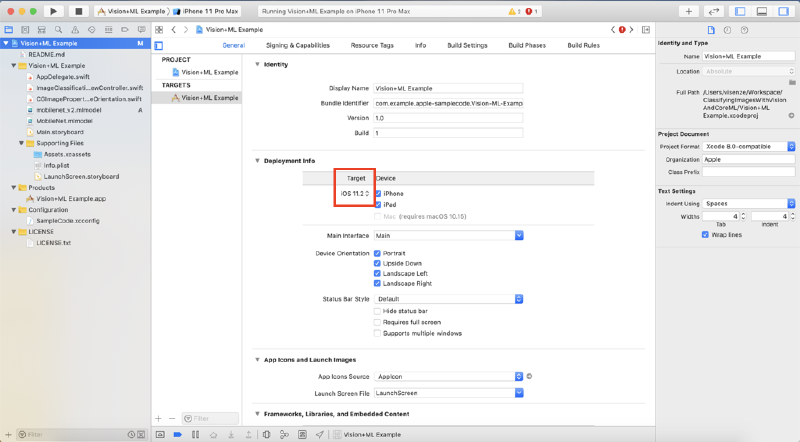Open the iOS 11.2 target version dropdown
This screenshot has width=800, height=442.
[355, 193]
